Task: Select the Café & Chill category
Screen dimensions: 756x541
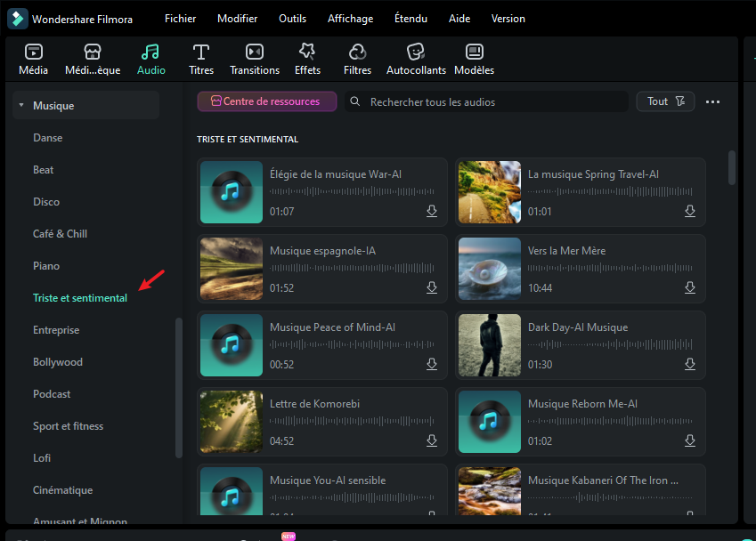Action: (x=60, y=234)
